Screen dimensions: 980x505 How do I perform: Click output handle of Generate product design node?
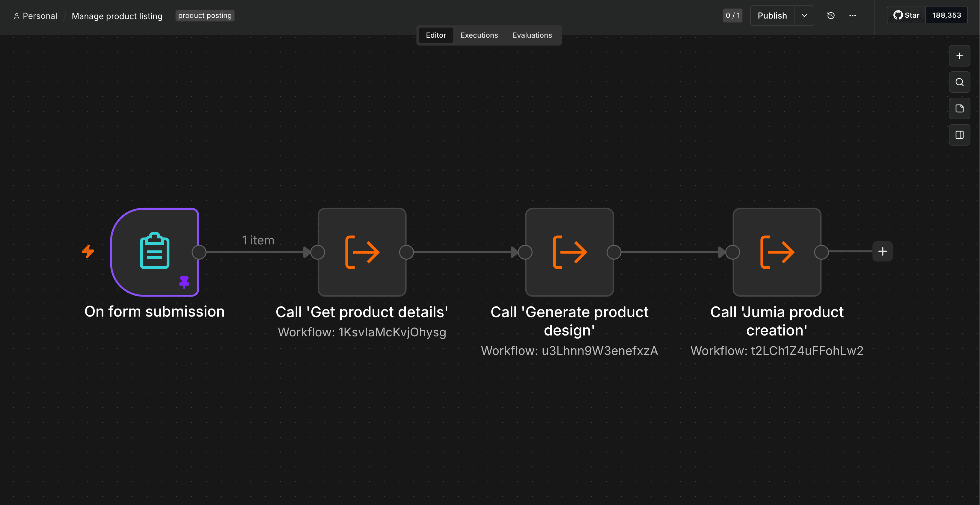[x=614, y=252]
